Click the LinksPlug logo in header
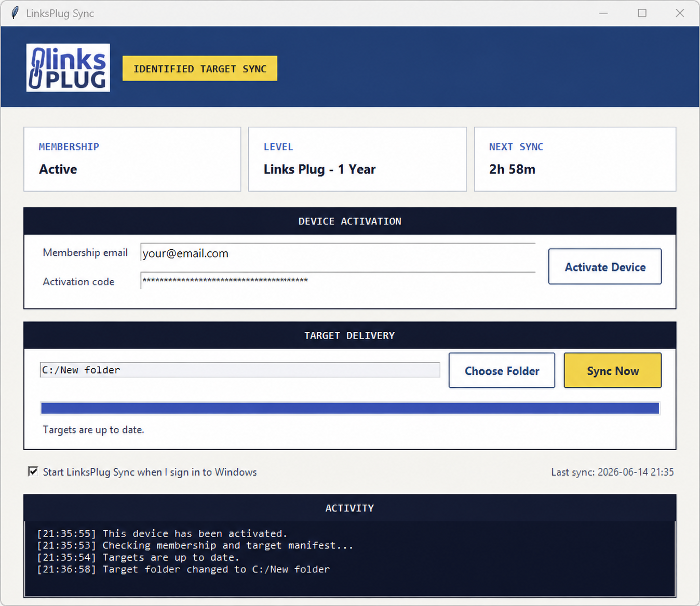This screenshot has width=700, height=606. pyautogui.click(x=68, y=68)
